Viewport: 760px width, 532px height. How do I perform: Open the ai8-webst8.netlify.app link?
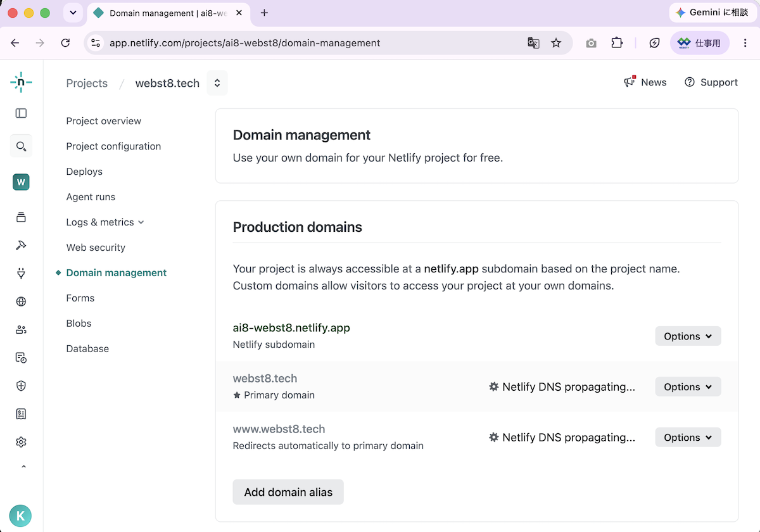coord(291,328)
